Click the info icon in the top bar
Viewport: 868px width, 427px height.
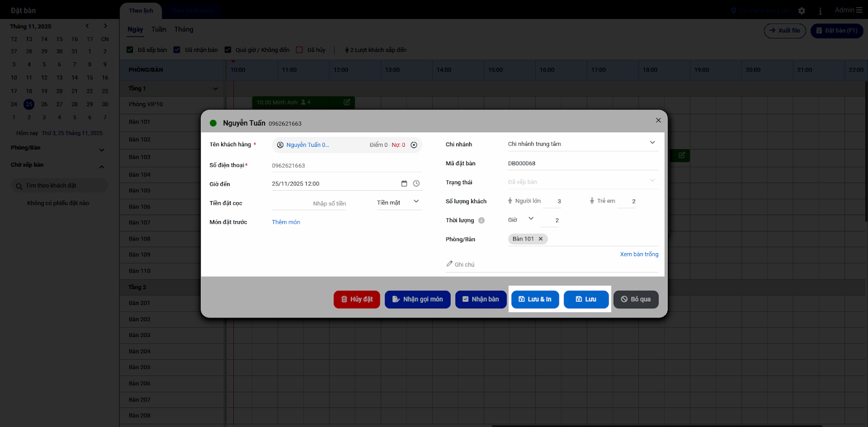click(x=820, y=11)
